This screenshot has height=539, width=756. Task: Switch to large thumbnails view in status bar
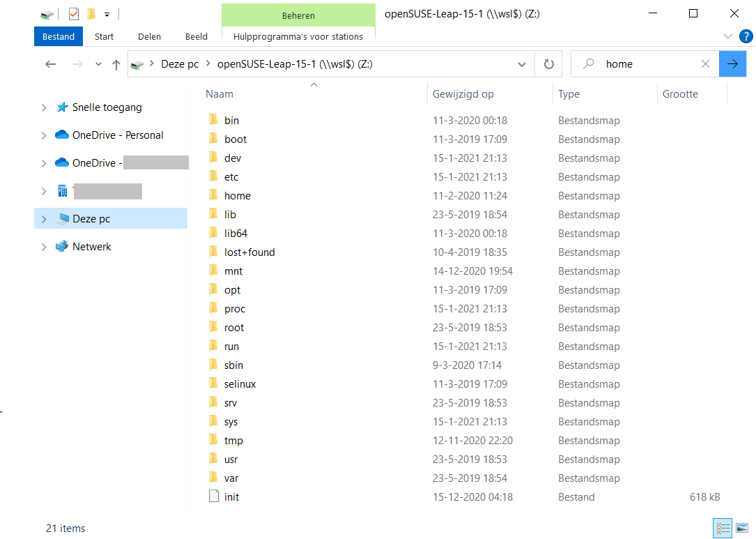pos(743,528)
